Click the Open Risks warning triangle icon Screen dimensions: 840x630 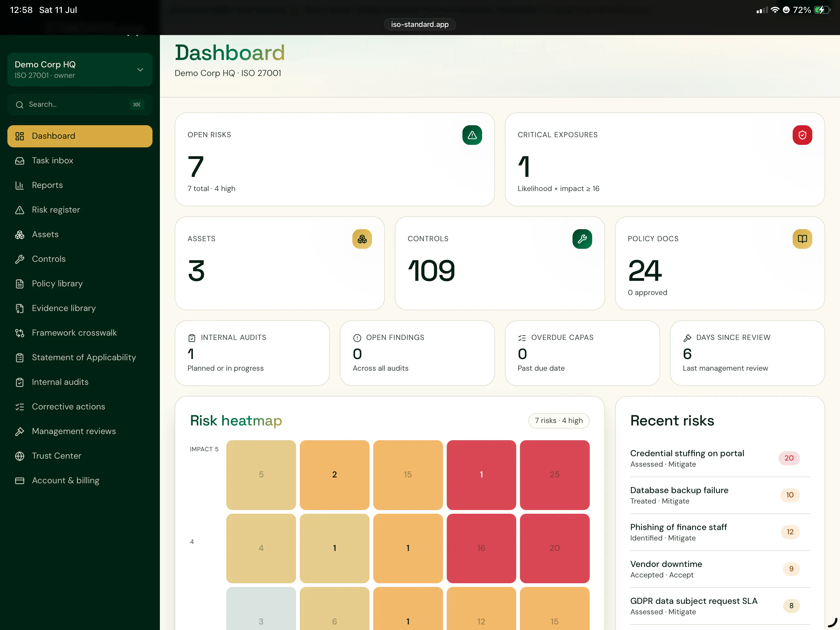472,135
